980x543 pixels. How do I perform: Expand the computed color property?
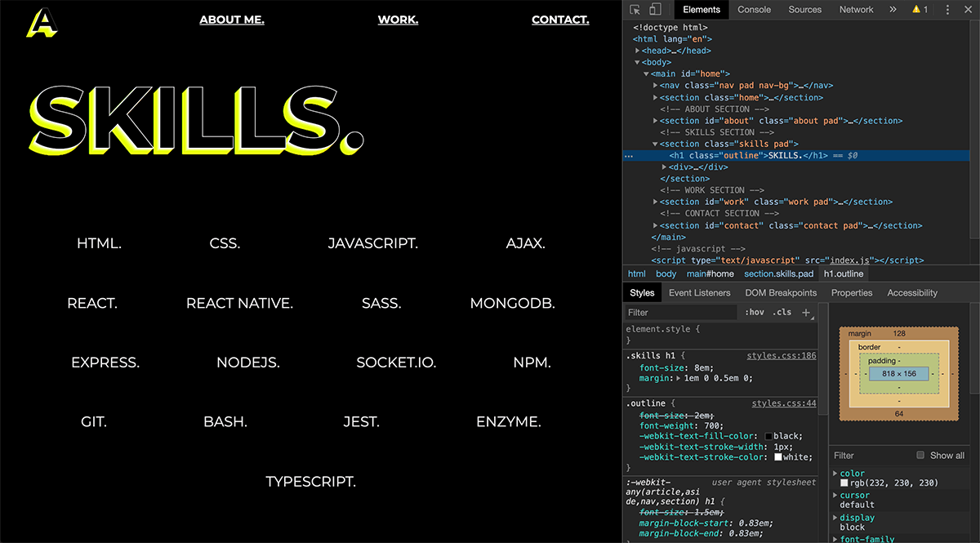835,474
